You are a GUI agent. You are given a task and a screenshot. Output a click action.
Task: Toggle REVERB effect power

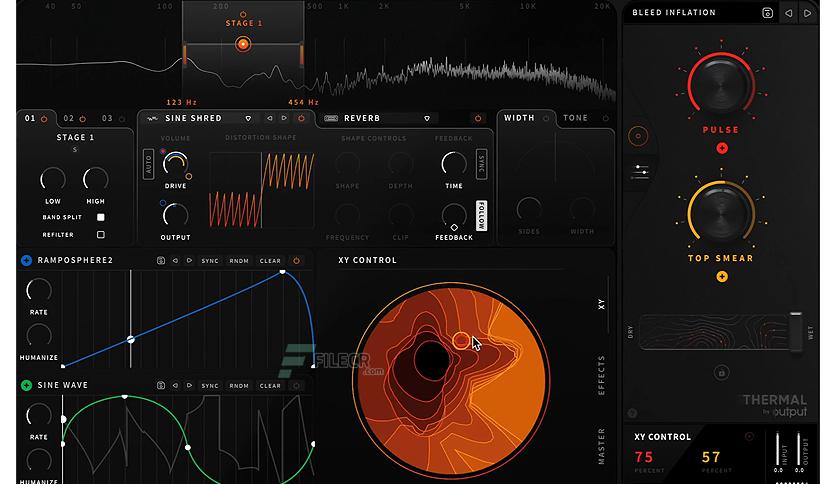pyautogui.click(x=478, y=118)
